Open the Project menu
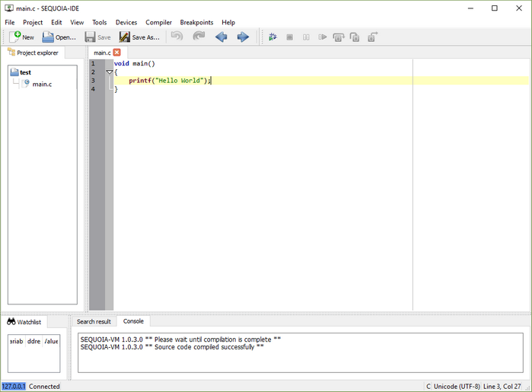The height and width of the screenshot is (392, 532). click(x=33, y=22)
